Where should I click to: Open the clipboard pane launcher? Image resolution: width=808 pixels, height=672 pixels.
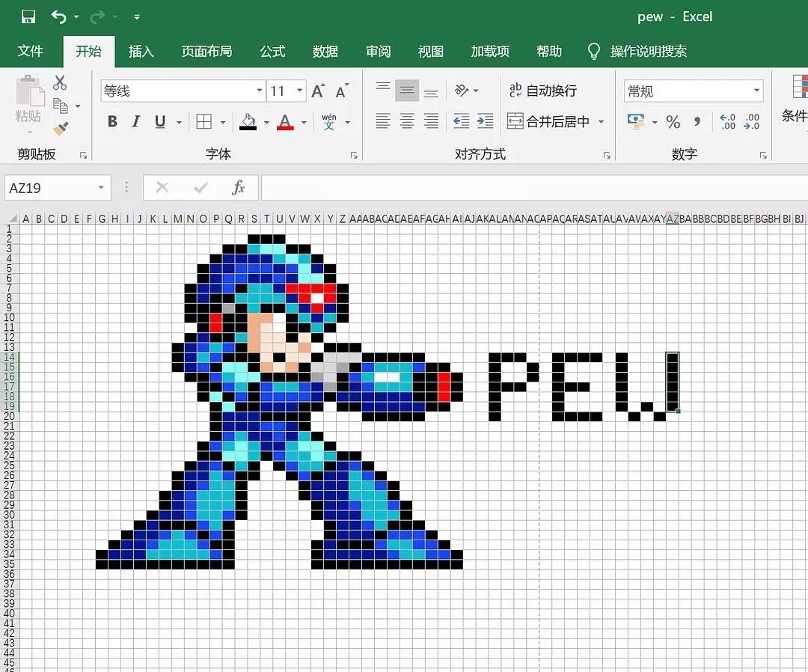click(x=84, y=155)
